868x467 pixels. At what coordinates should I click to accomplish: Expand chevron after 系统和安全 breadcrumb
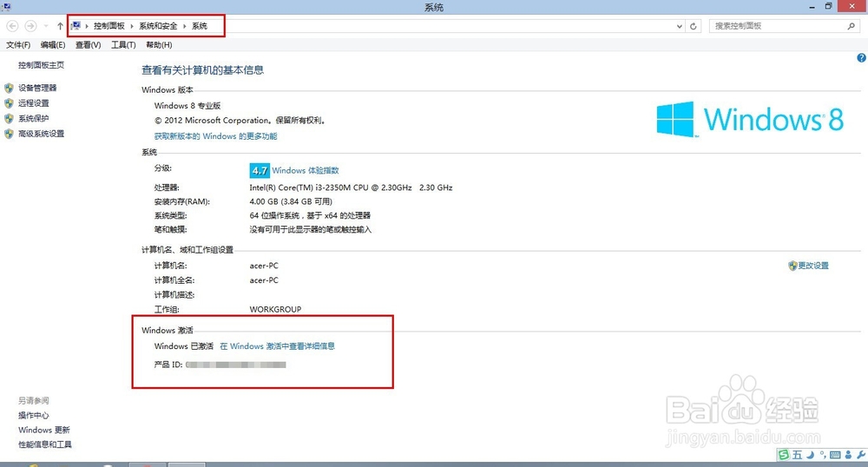(x=184, y=26)
